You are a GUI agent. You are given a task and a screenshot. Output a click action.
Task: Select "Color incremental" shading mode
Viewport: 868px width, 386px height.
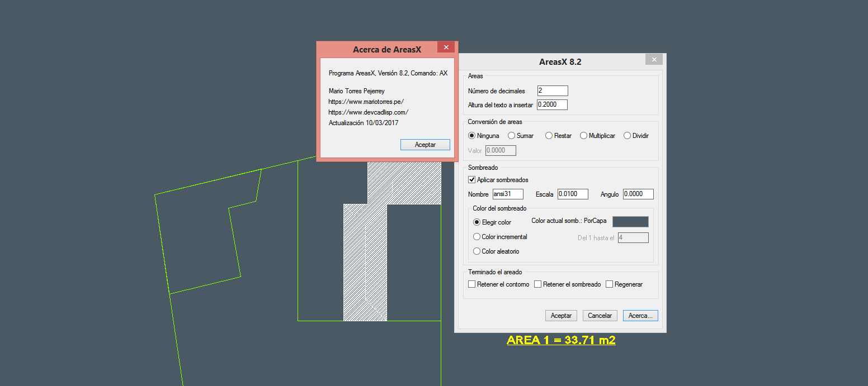477,236
